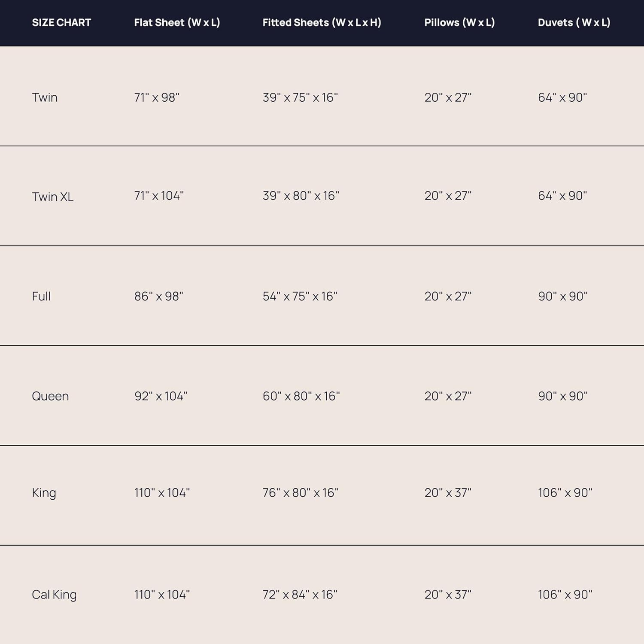This screenshot has width=644, height=644.
Task: Select Cal King fitted sheet 72" x 84" x 16"
Action: (x=300, y=595)
